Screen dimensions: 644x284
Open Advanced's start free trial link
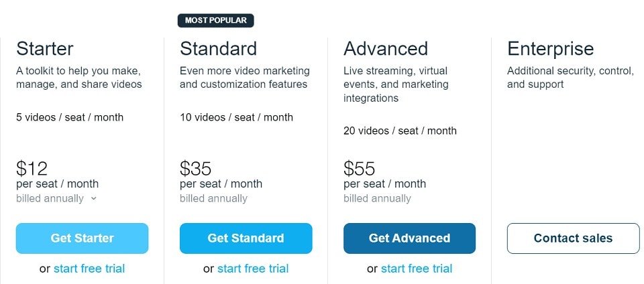417,269
